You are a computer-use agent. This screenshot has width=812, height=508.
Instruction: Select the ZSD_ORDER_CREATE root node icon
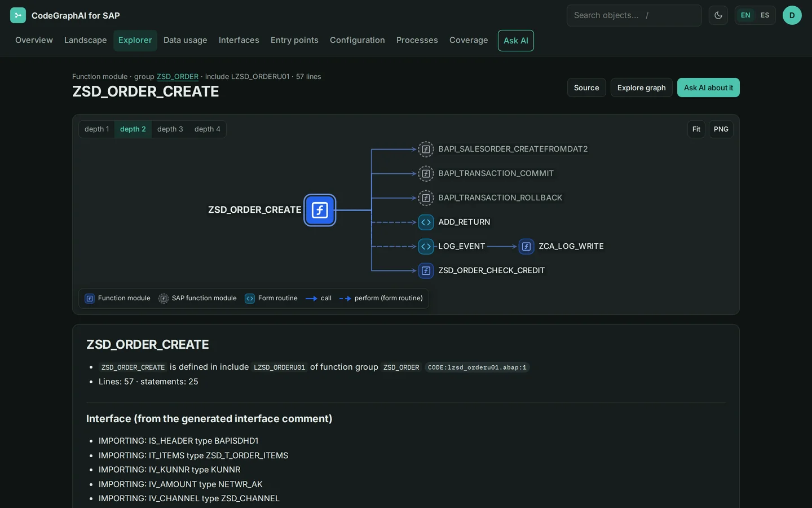(320, 210)
